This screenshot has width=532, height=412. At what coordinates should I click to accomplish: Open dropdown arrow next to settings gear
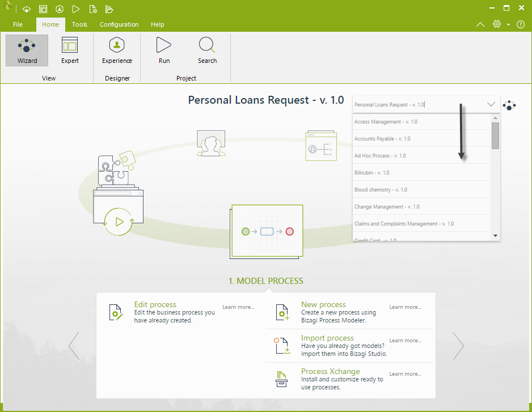508,24
